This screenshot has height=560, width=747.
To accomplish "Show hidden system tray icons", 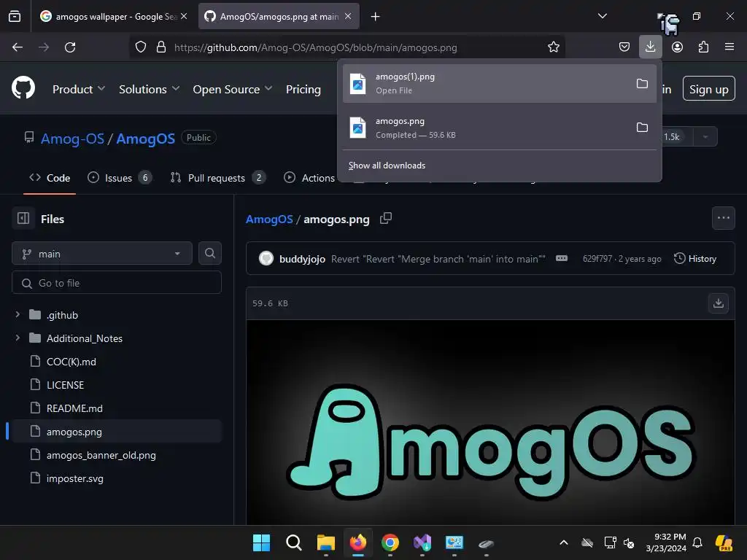I will [564, 542].
